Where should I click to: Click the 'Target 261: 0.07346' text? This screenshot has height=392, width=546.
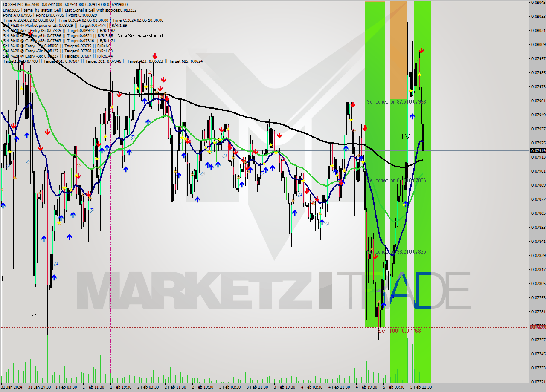pyautogui.click(x=103, y=61)
